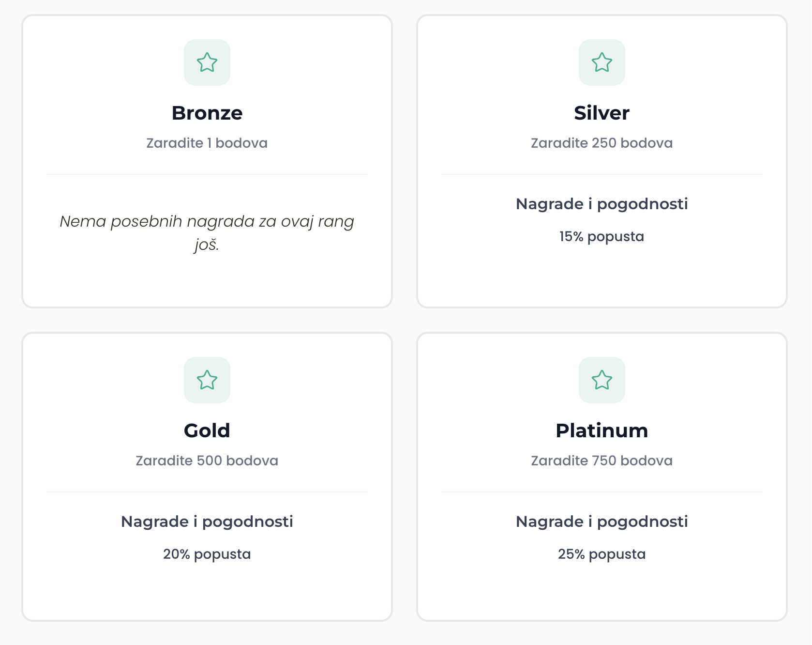Image resolution: width=812 pixels, height=645 pixels.
Task: Click the divider line in Bronze card
Action: tap(207, 174)
